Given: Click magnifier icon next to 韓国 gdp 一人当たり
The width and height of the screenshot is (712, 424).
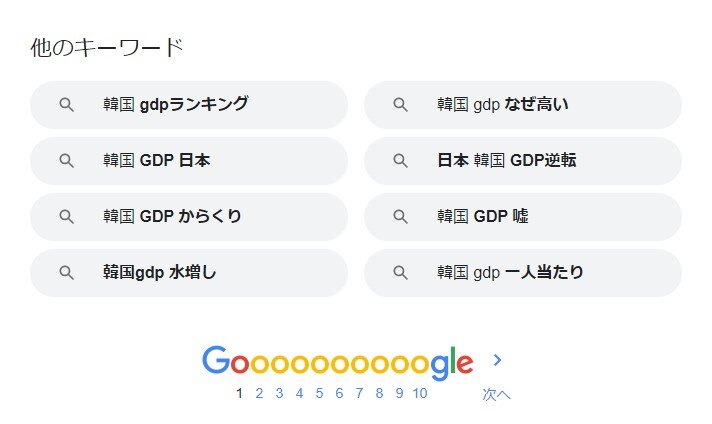Looking at the screenshot, I should tap(400, 273).
